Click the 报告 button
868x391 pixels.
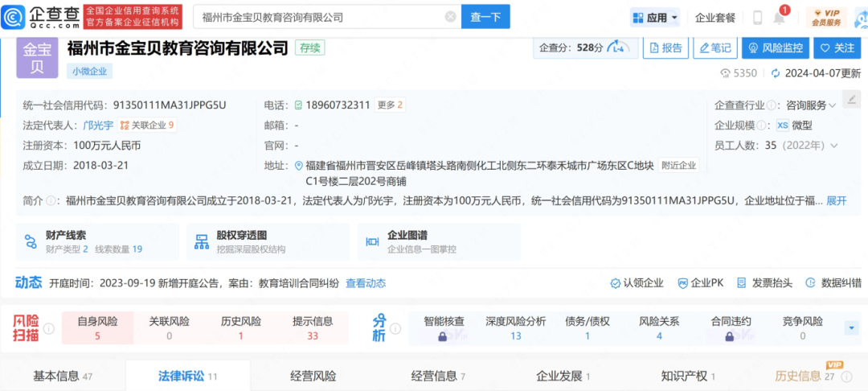(665, 47)
